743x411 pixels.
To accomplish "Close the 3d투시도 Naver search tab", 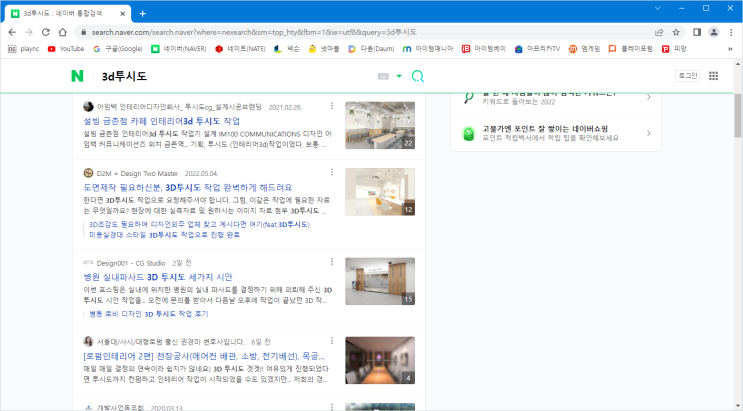I will [x=122, y=14].
